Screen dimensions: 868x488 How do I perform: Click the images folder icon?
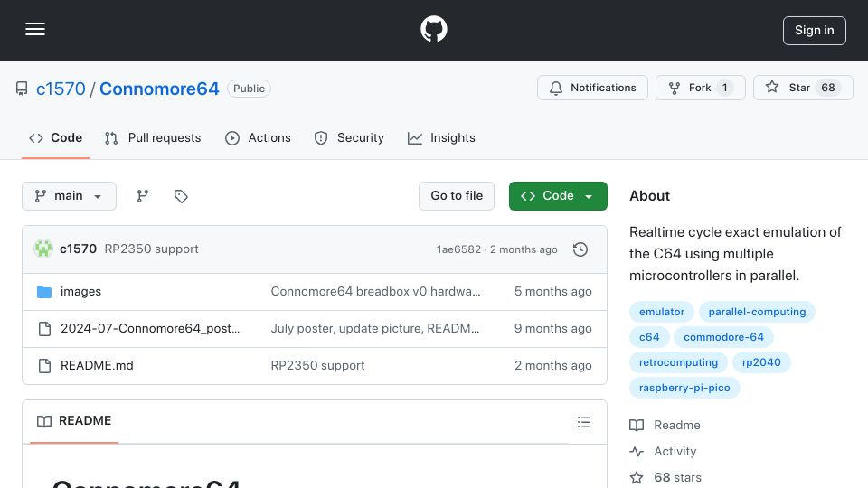pyautogui.click(x=44, y=292)
